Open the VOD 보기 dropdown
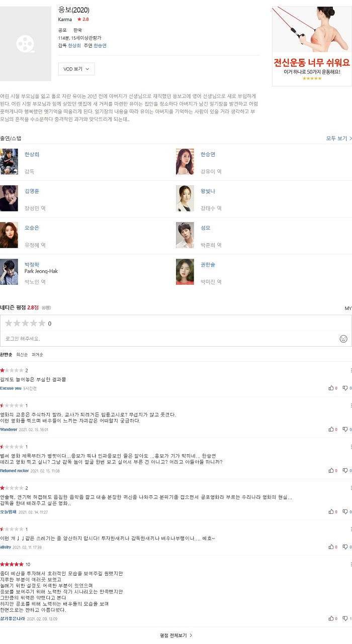 coord(76,69)
